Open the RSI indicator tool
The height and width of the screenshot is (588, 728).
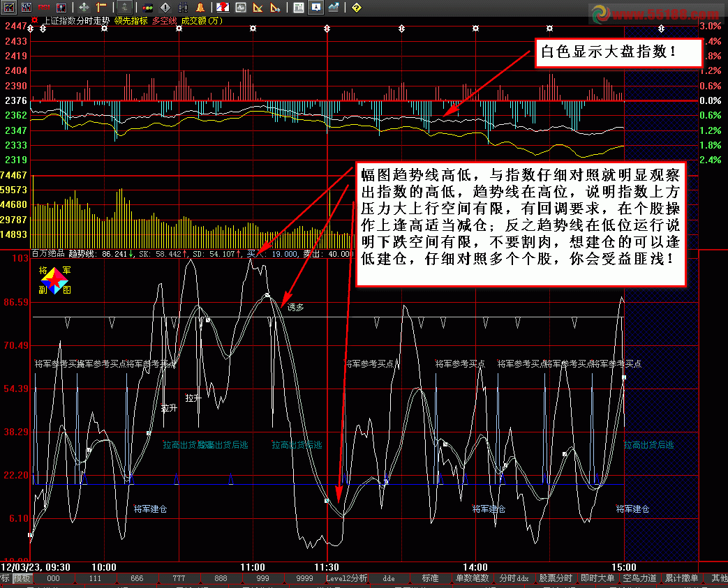tap(44, 7)
